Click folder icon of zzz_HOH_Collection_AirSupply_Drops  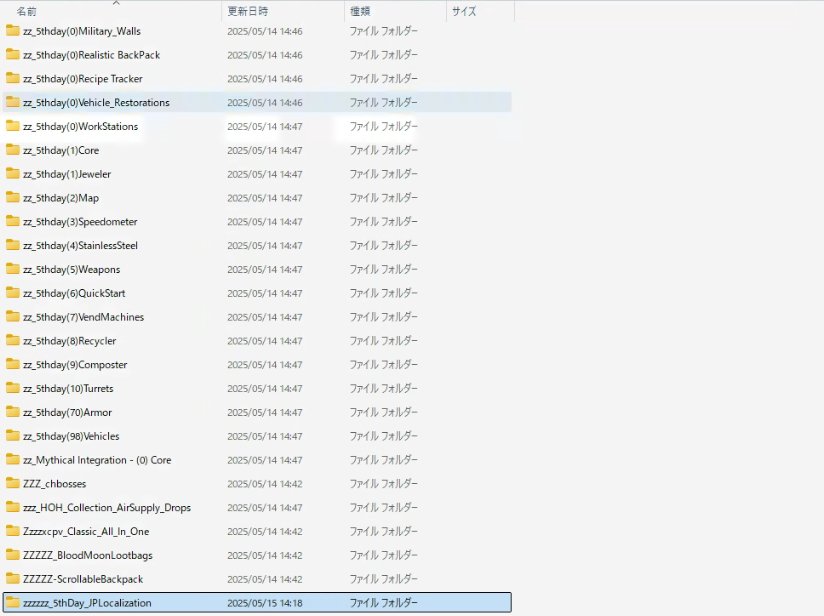[x=13, y=508]
